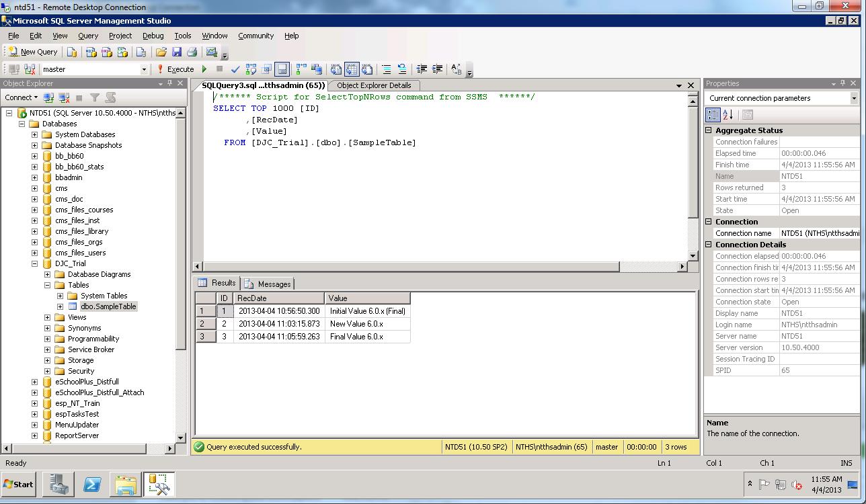Toggle Include Actual Execution Plan
The height and width of the screenshot is (504, 866).
[x=301, y=69]
